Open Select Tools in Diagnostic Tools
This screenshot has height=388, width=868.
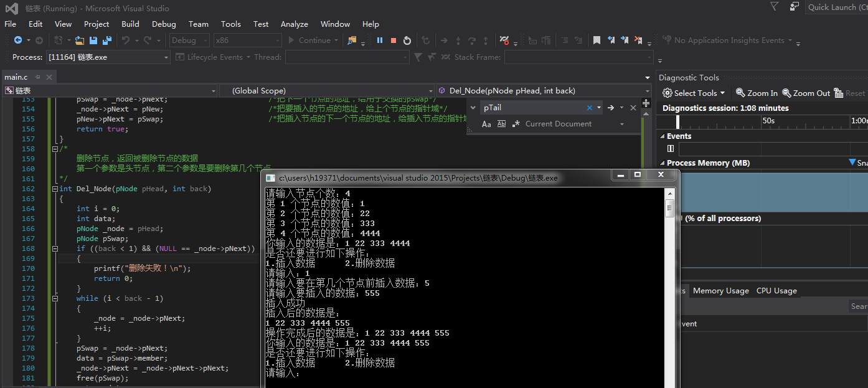694,93
